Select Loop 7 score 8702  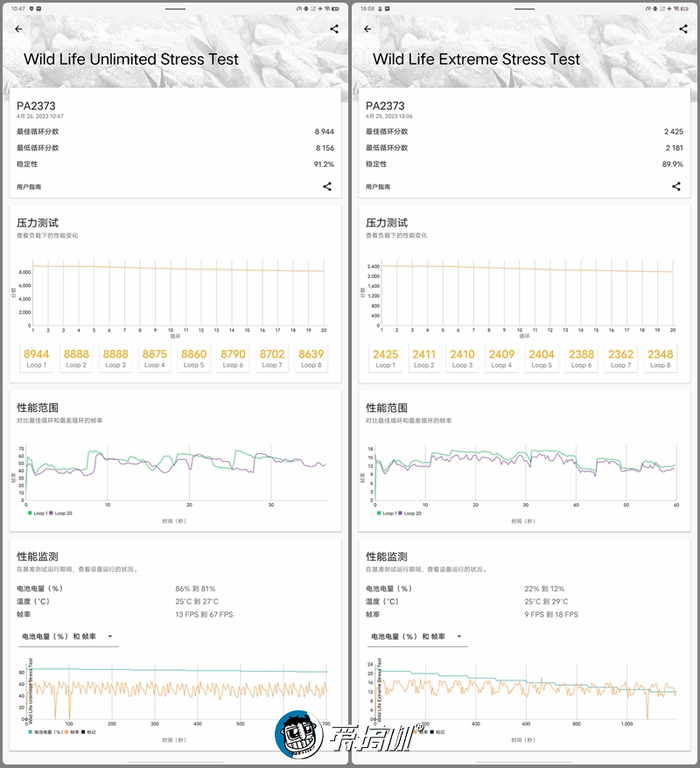pyautogui.click(x=272, y=358)
